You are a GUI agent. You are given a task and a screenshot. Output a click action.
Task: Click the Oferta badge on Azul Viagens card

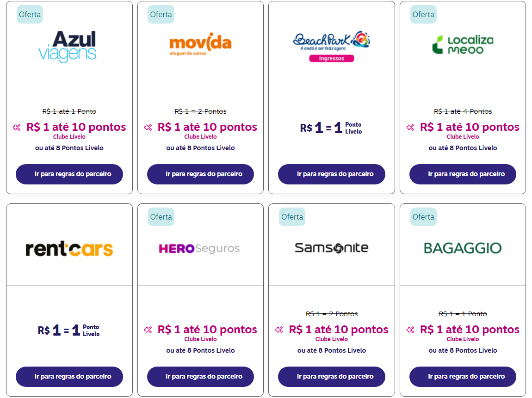coord(30,14)
